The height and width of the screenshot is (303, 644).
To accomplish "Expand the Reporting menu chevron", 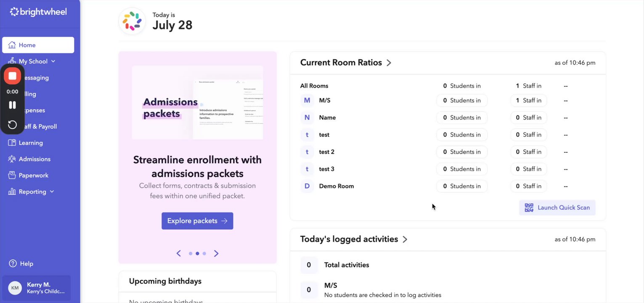I will [x=52, y=191].
